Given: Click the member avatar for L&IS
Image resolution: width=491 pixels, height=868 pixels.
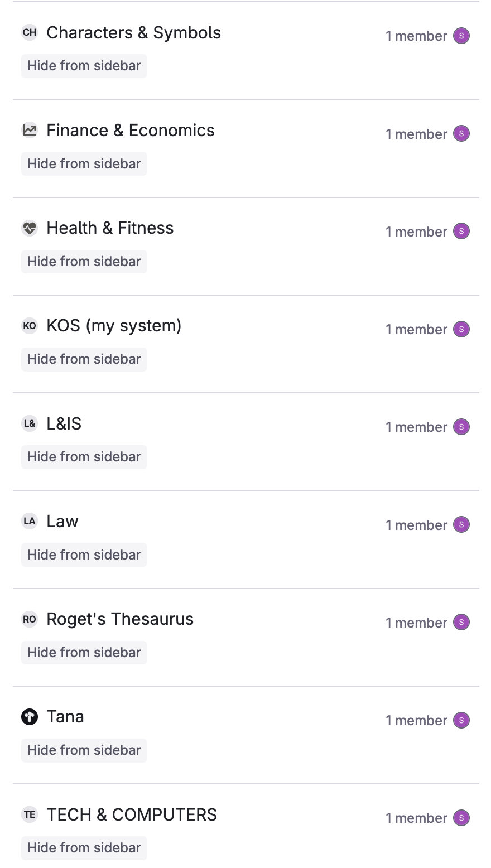Looking at the screenshot, I should coord(461,427).
